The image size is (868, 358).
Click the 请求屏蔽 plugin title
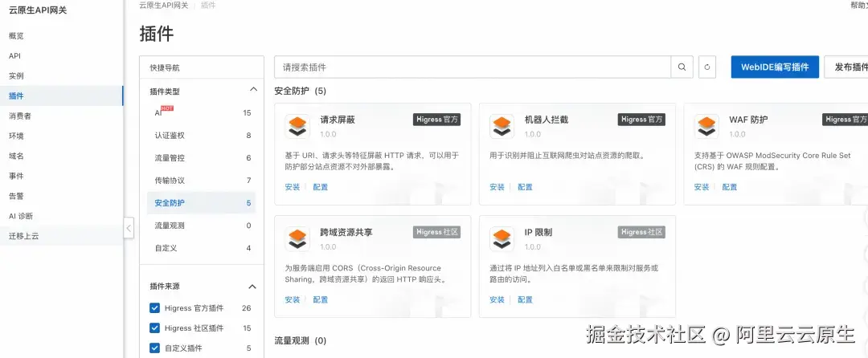pos(337,120)
